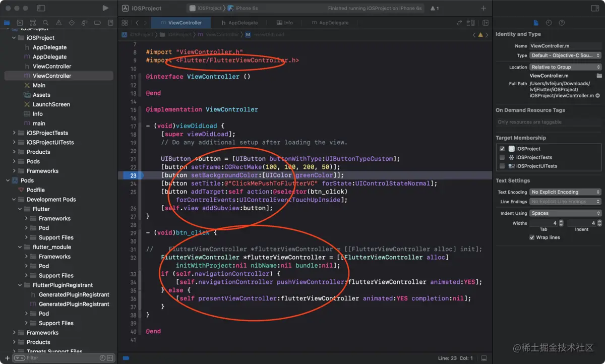Open the Symbol navigator icon
This screenshot has height=364, width=605.
pos(33,23)
